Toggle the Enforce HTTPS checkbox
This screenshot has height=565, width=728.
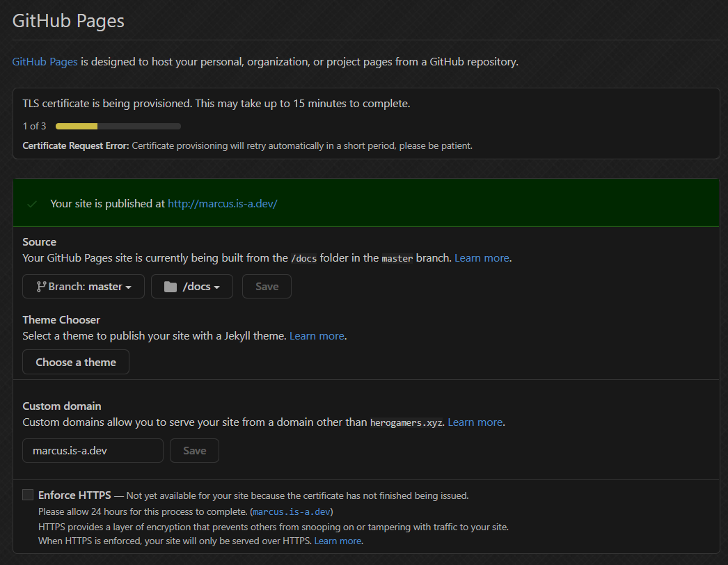click(x=28, y=495)
